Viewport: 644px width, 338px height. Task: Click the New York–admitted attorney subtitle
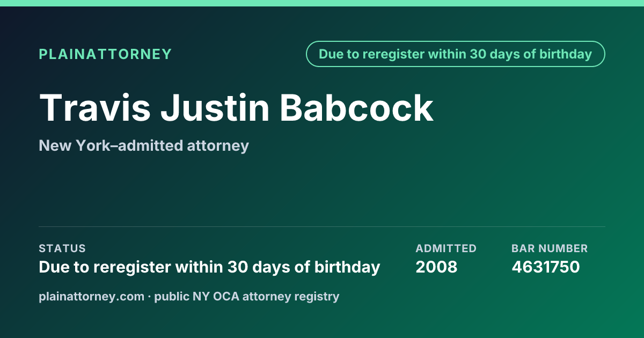144,145
